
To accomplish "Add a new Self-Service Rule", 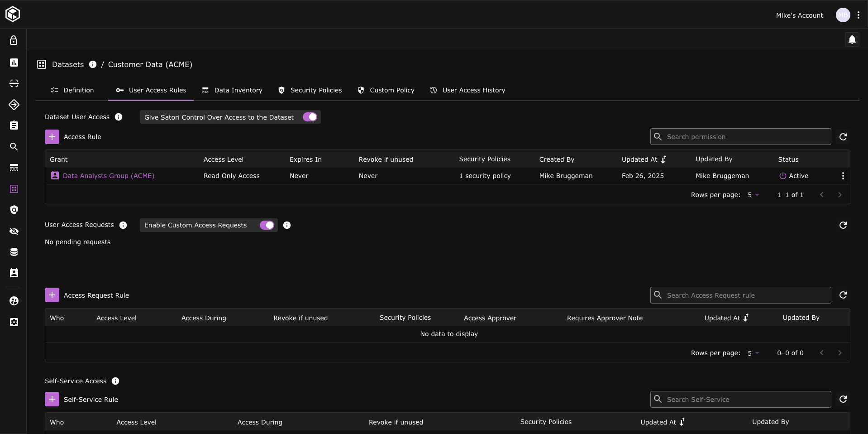I will pos(52,399).
